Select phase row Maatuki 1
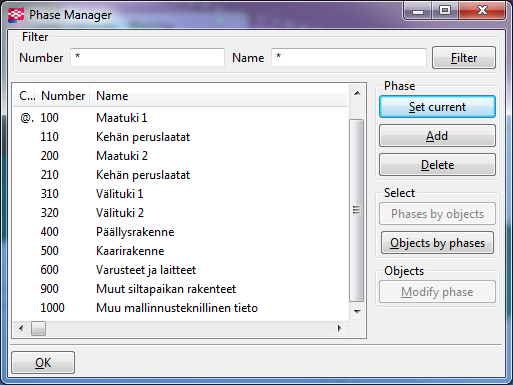Image resolution: width=513 pixels, height=385 pixels. (x=181, y=118)
